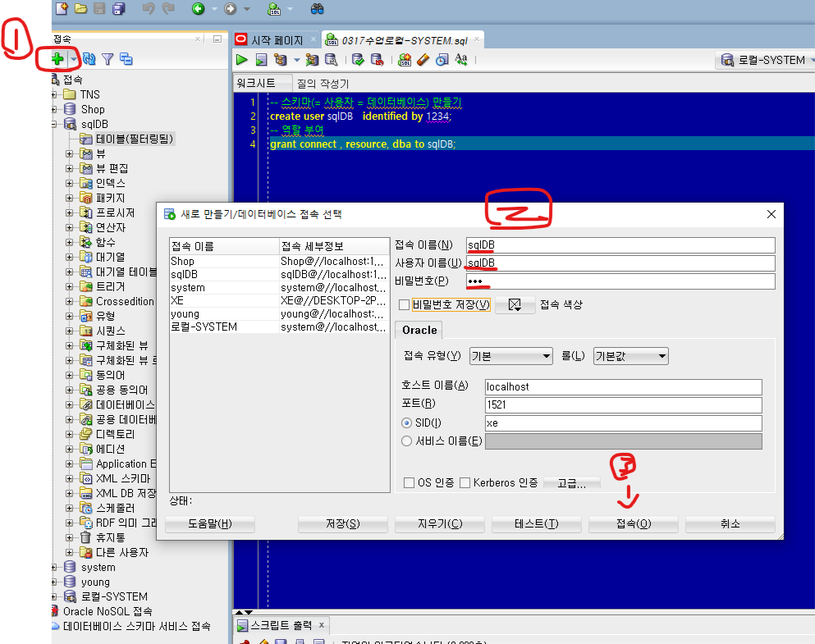Image resolution: width=815 pixels, height=644 pixels.
Task: Click the New file icon in main toolbar
Action: point(62,8)
